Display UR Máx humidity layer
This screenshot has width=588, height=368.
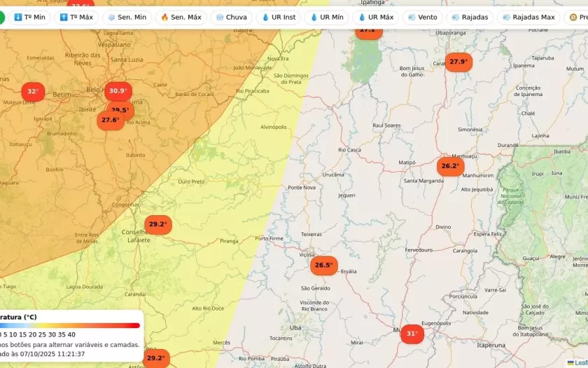376,17
